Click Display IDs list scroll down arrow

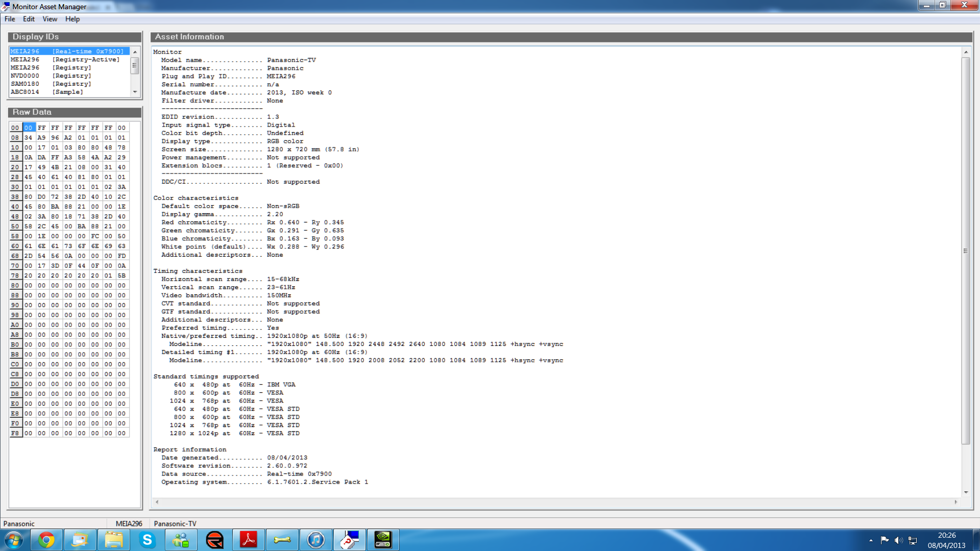tap(135, 92)
